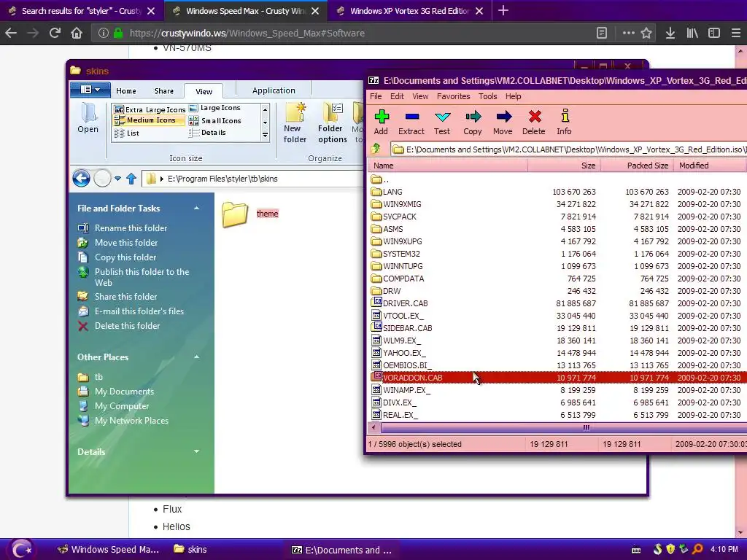Collapse Other Places panel
The height and width of the screenshot is (560, 747).
[x=196, y=357]
